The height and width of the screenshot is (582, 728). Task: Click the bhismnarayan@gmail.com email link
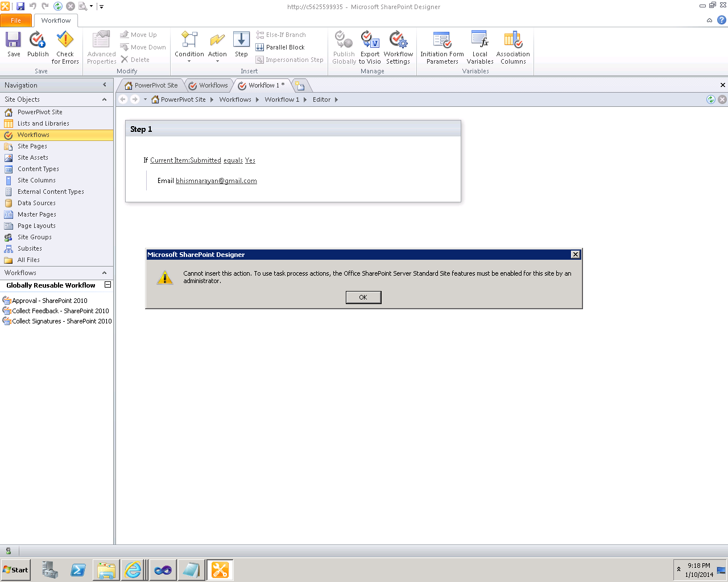216,181
